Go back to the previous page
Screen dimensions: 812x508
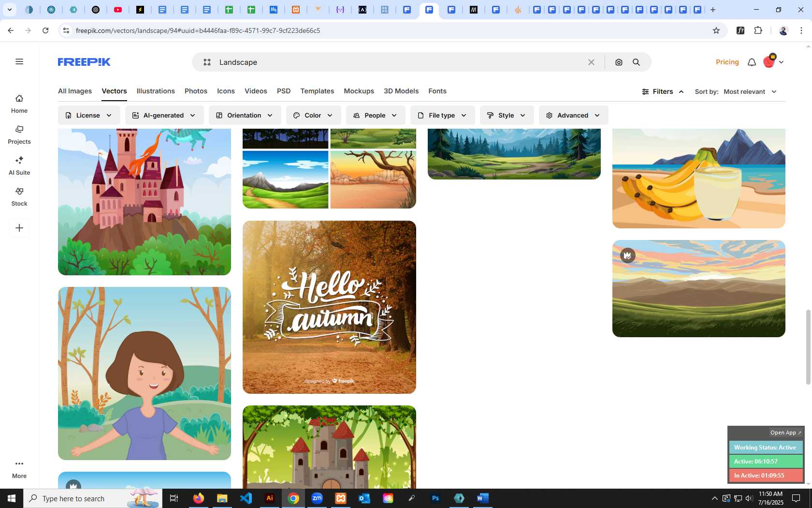point(11,30)
